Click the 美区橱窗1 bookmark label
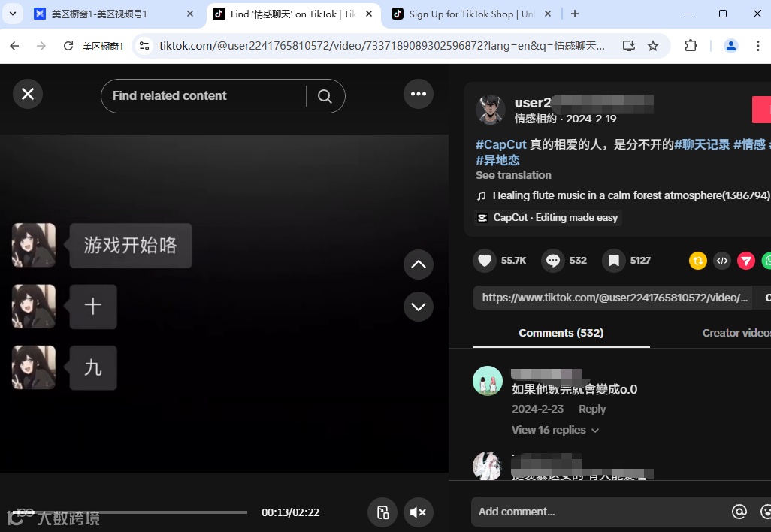This screenshot has width=771, height=532. click(x=102, y=47)
